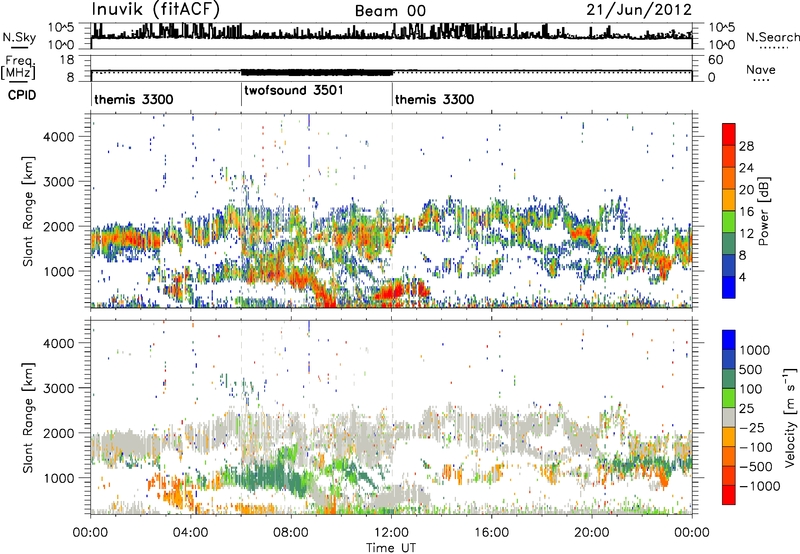Image resolution: width=800 pixels, height=554 pixels.
Task: Click the first "00:00" label on time axis
Action: coord(90,533)
